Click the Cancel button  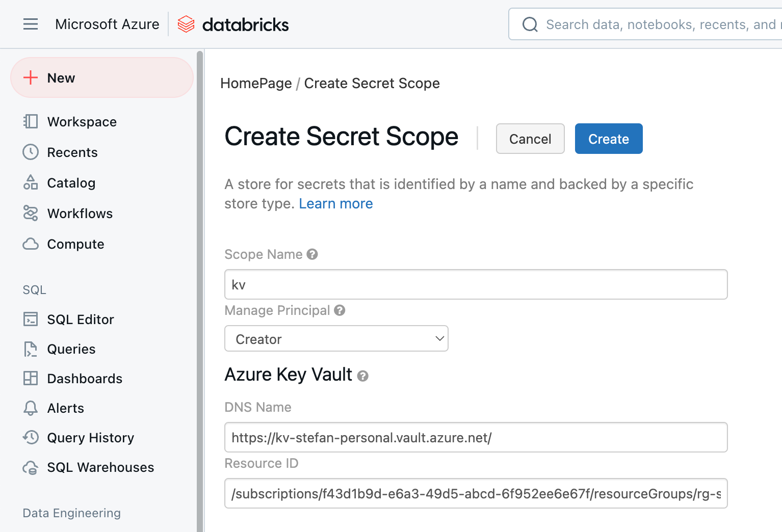pyautogui.click(x=530, y=139)
